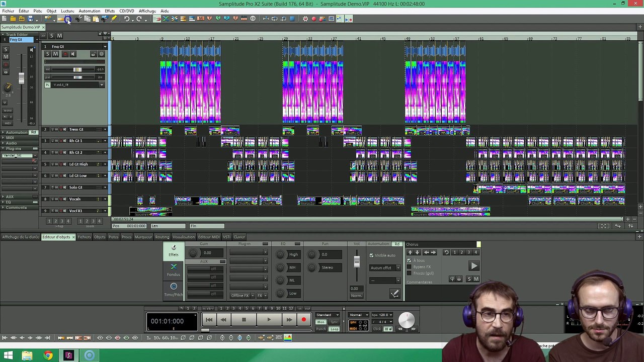Switch to the Editeur MIDI tab

click(208, 237)
